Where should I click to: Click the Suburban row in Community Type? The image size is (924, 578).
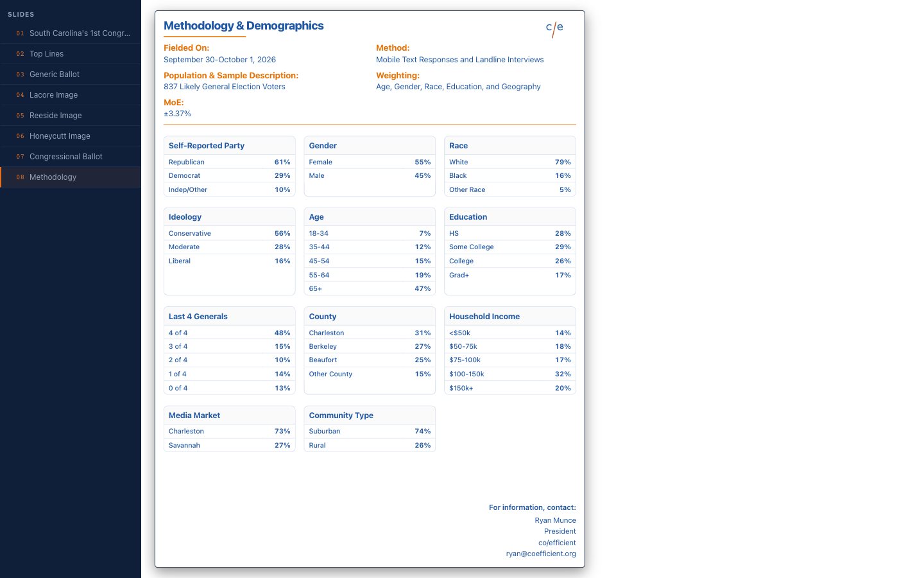(x=370, y=431)
